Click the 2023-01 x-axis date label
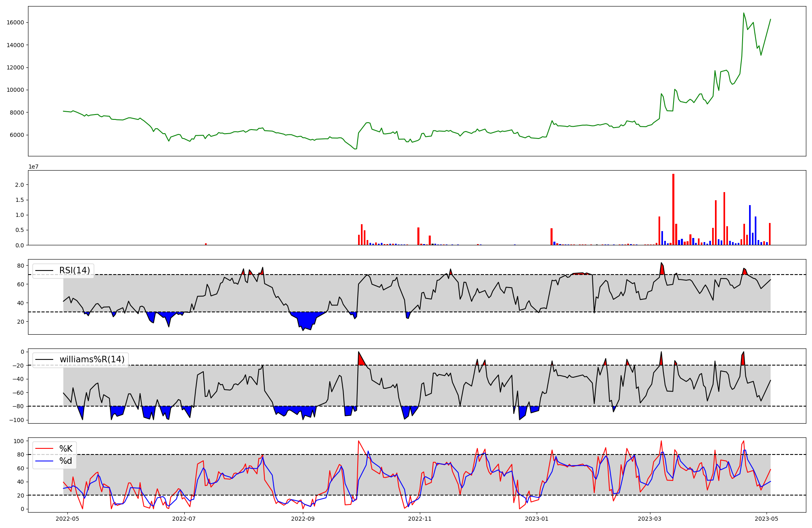The height and width of the screenshot is (528, 812). 537,519
